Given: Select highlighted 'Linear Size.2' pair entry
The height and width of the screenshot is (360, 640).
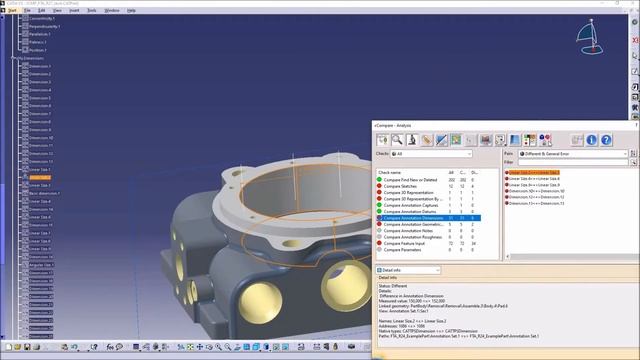Looking at the screenshot, I should (x=534, y=173).
